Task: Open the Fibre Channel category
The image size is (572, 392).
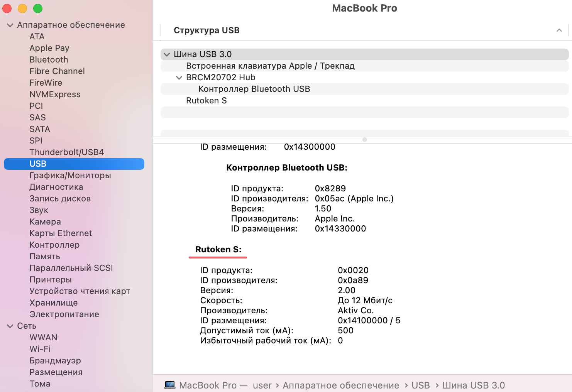Action: [x=57, y=71]
